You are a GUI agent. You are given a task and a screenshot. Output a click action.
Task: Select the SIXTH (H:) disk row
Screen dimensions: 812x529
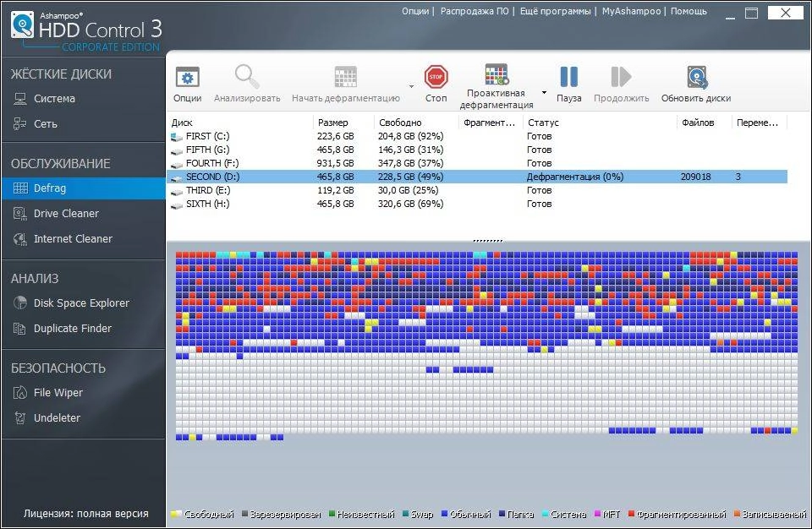(x=479, y=204)
